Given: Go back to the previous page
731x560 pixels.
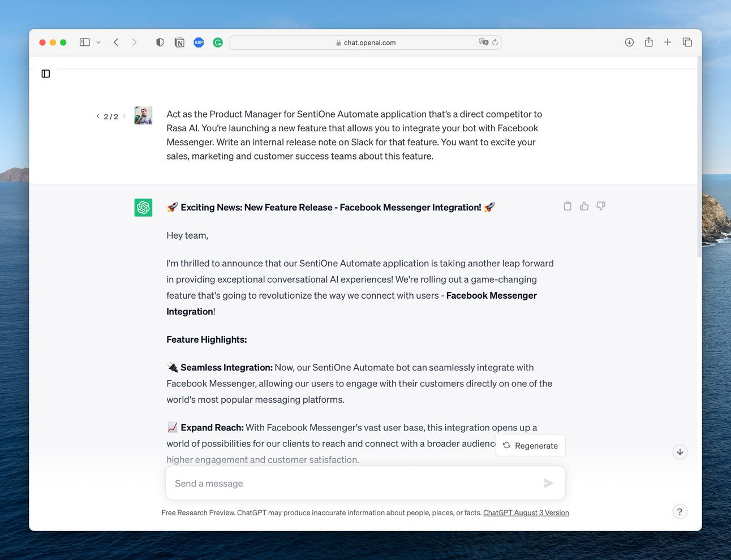Looking at the screenshot, I should tap(116, 42).
